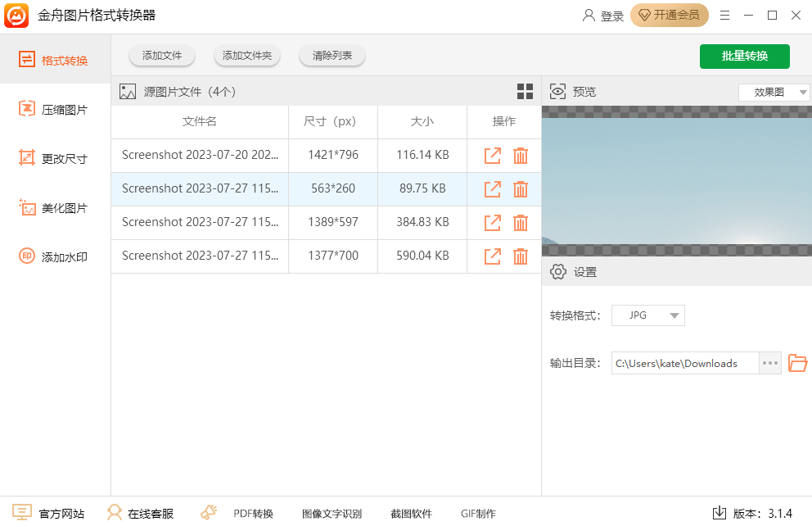Open file location for 89.75 KB screenshot
Image resolution: width=812 pixels, height=526 pixels.
point(493,189)
